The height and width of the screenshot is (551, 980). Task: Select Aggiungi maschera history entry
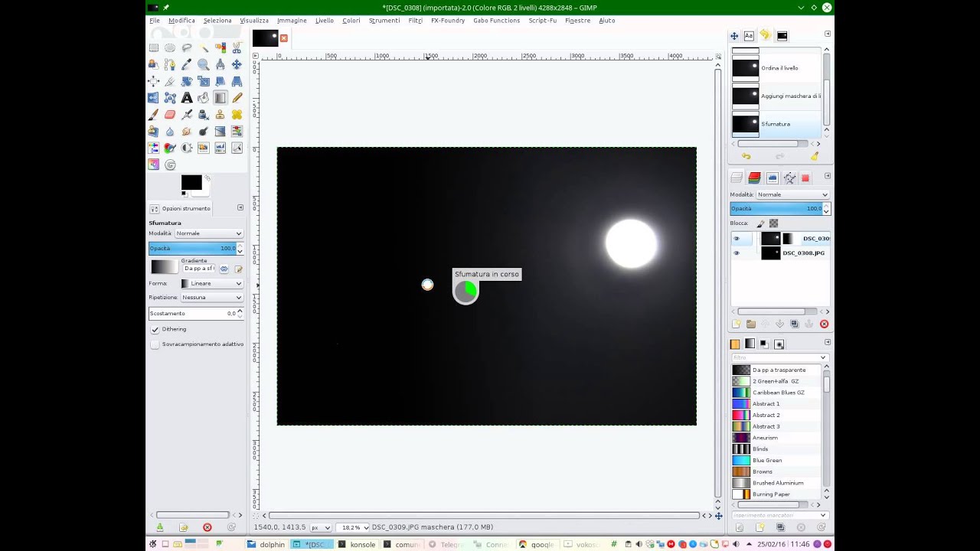tap(777, 96)
